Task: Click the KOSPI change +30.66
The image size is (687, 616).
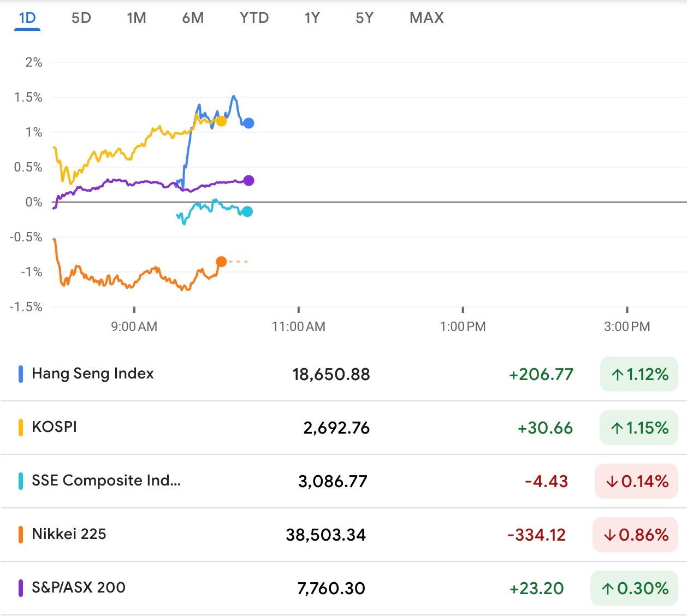Action: [x=545, y=428]
